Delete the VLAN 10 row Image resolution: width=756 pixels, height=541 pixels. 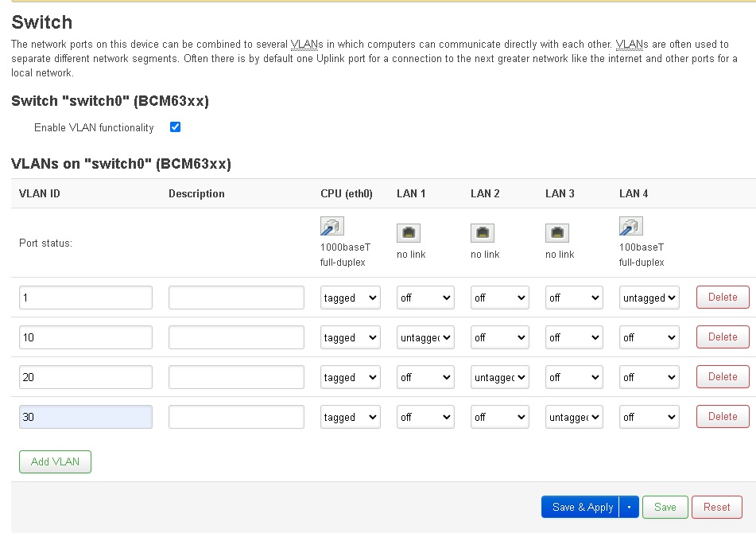click(722, 337)
